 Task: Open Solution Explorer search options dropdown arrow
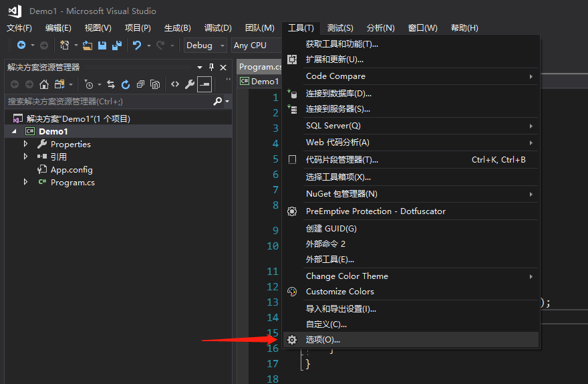tap(227, 101)
